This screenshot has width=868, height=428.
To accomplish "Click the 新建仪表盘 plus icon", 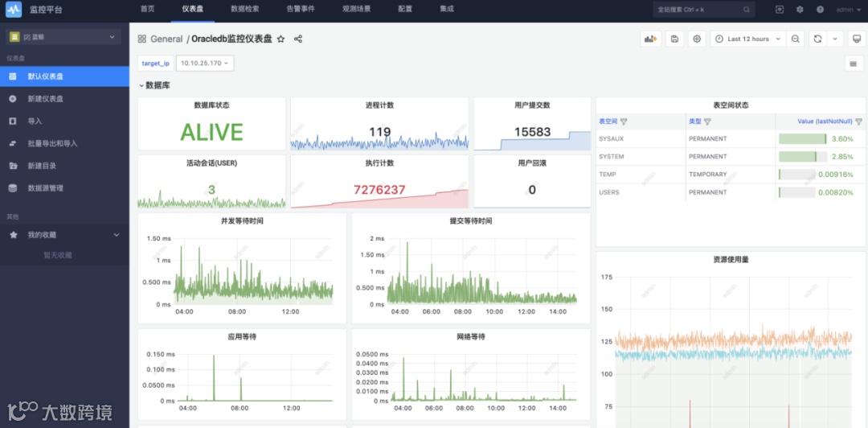I will pos(13,99).
